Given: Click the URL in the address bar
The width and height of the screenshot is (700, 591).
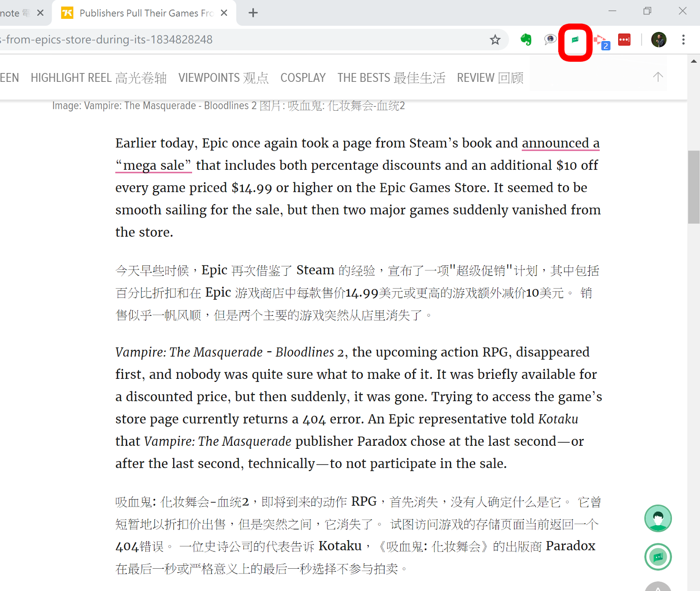Looking at the screenshot, I should click(107, 40).
